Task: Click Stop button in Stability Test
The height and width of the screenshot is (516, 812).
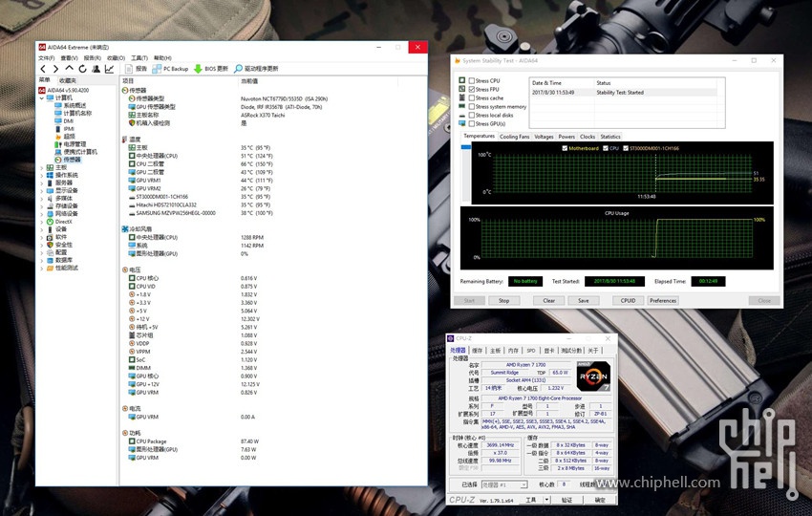Action: click(x=503, y=300)
